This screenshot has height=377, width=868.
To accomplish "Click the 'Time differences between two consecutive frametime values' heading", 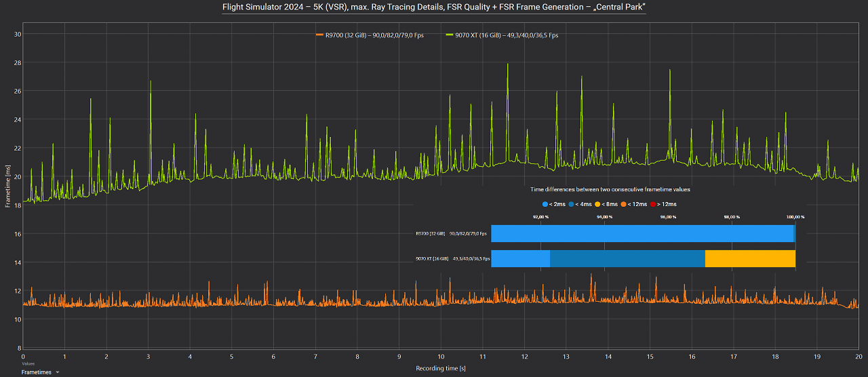I will click(x=610, y=189).
